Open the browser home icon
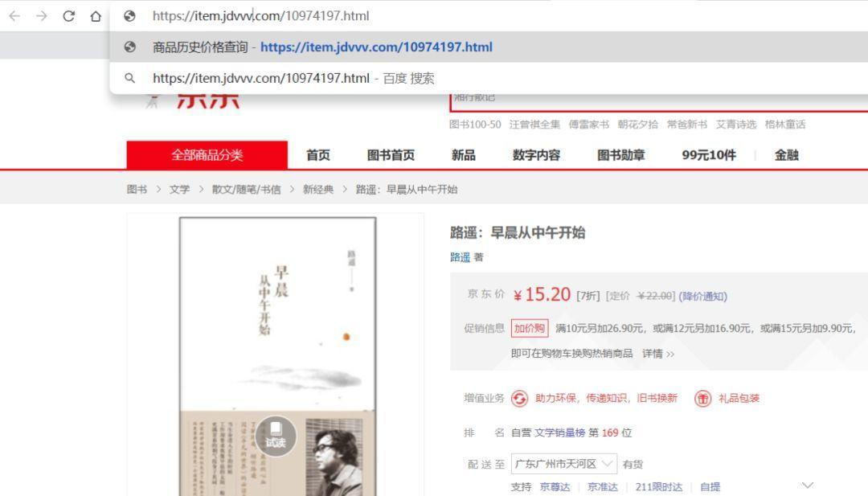The image size is (868, 496). (96, 16)
